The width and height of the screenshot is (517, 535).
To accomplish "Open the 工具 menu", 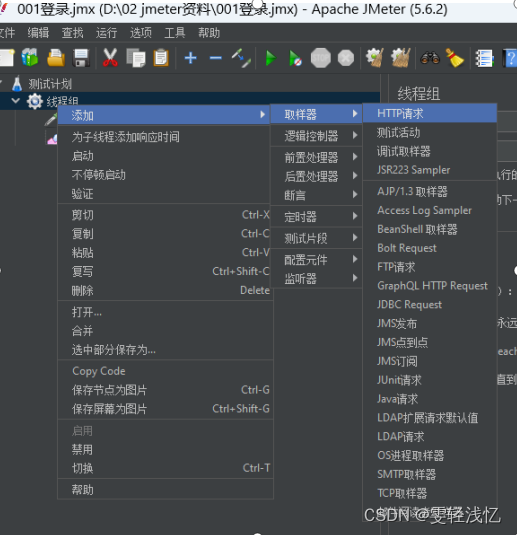I will 175,33.
